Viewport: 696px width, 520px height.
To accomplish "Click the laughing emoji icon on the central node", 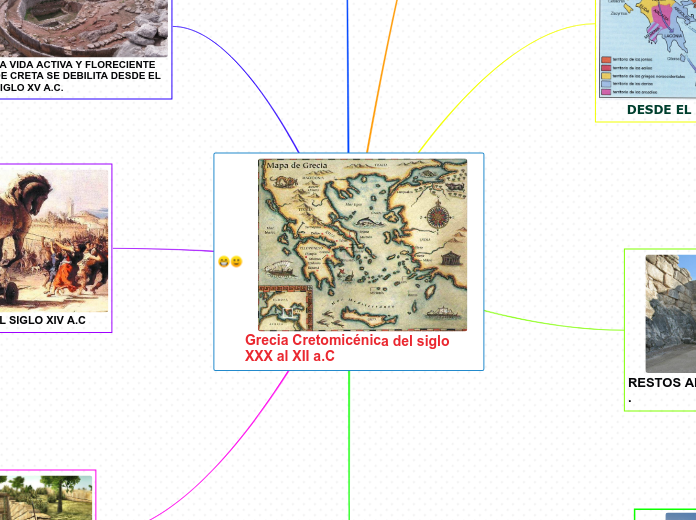I will (224, 262).
